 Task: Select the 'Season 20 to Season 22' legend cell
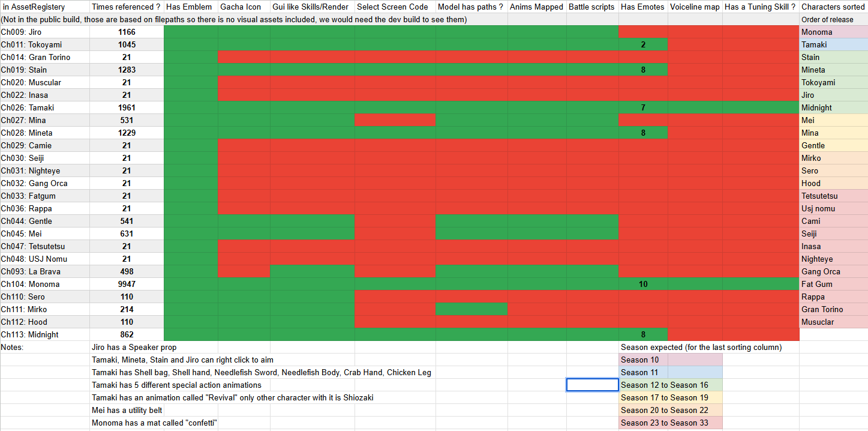[671, 410]
